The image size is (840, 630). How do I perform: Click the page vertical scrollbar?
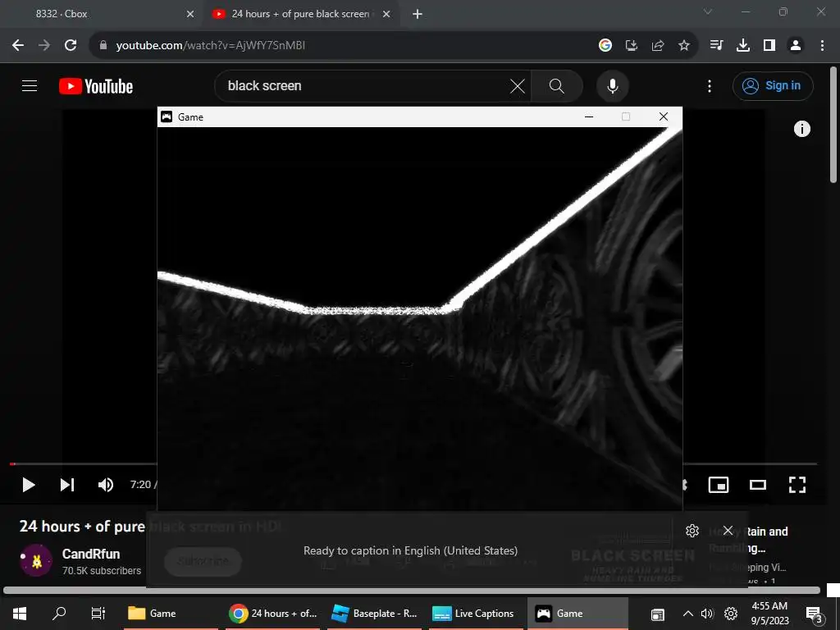point(833,125)
